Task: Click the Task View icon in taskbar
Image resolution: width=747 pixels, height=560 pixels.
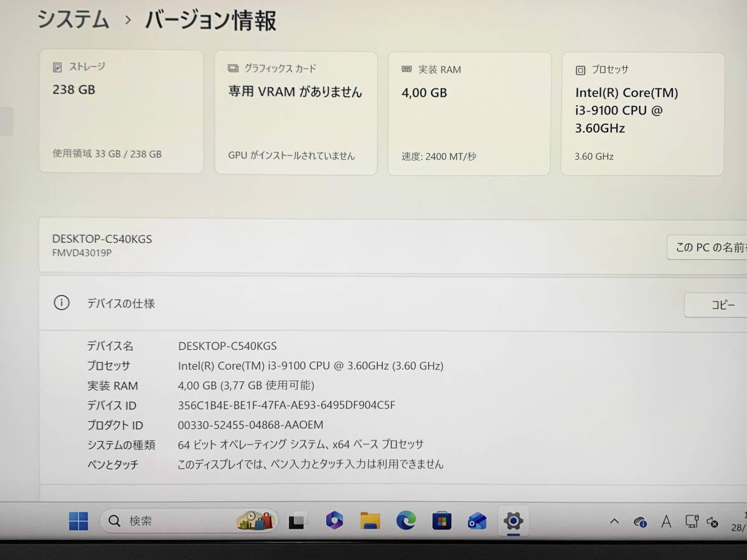Action: coord(298,521)
